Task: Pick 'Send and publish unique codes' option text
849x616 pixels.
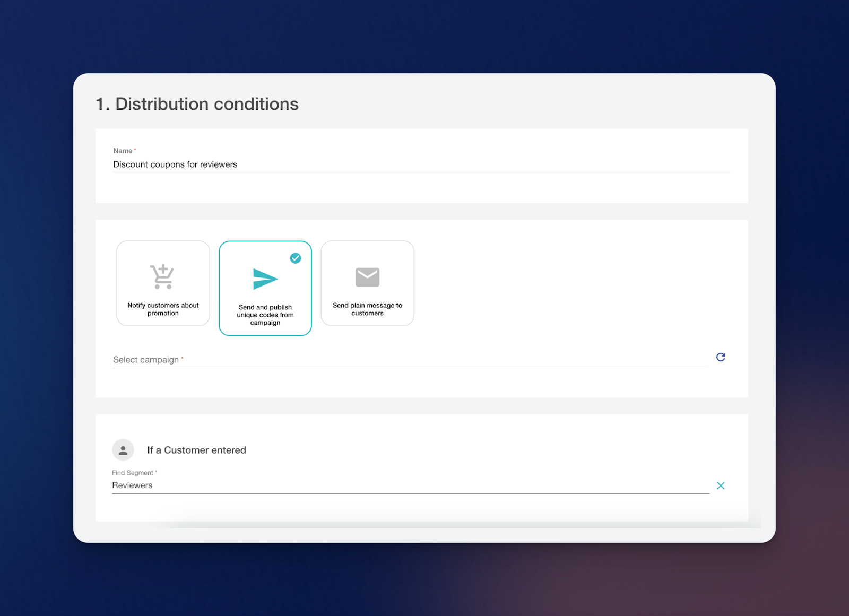Action: click(265, 315)
